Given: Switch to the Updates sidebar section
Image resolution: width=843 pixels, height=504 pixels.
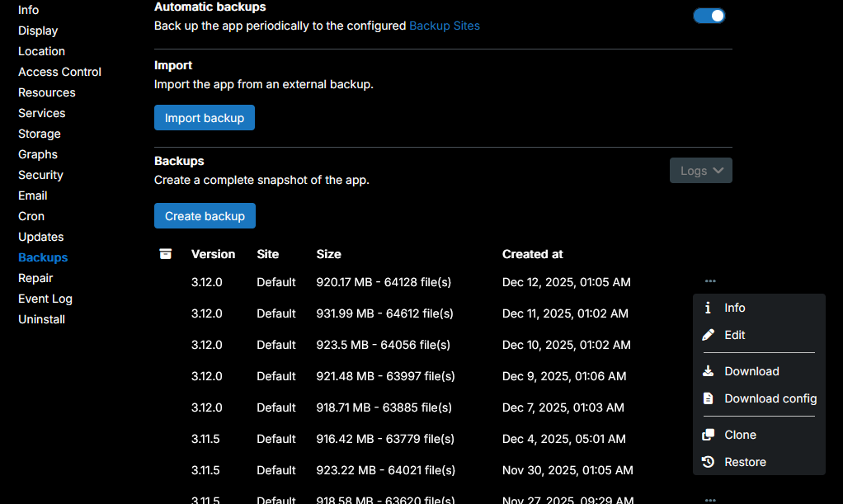Looking at the screenshot, I should tap(41, 237).
